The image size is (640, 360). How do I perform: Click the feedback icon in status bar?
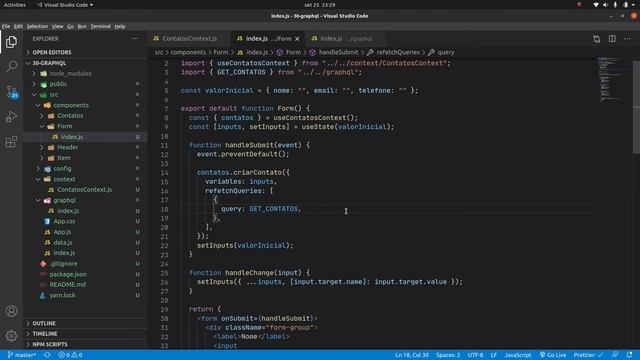[615, 355]
